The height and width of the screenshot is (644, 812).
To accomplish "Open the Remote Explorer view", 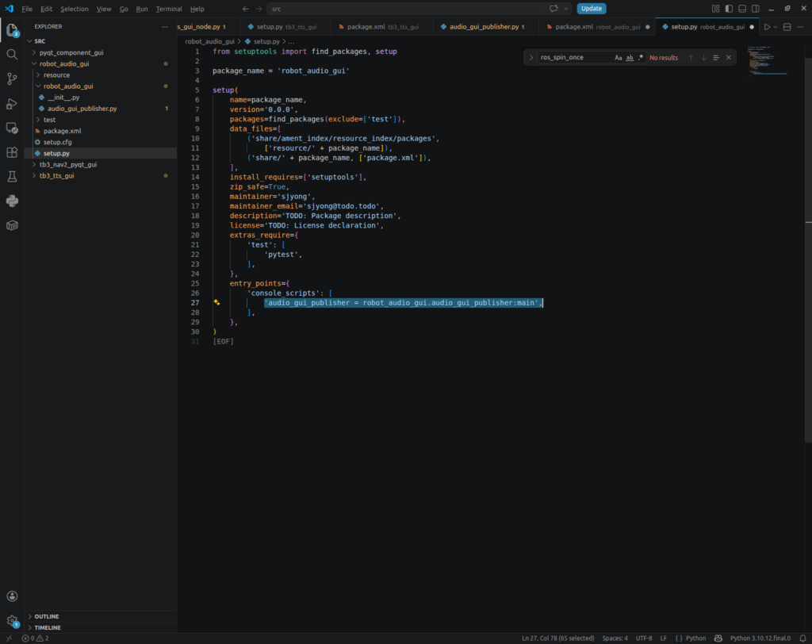I will click(12, 128).
